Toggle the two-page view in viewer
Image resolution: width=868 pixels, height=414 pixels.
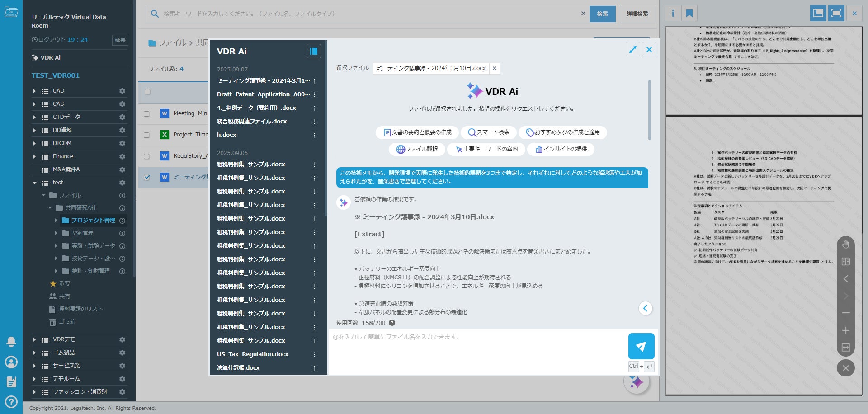846,262
